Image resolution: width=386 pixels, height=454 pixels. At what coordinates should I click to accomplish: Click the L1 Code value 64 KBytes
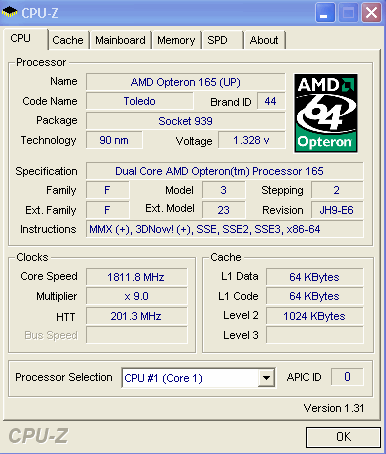[x=315, y=296]
